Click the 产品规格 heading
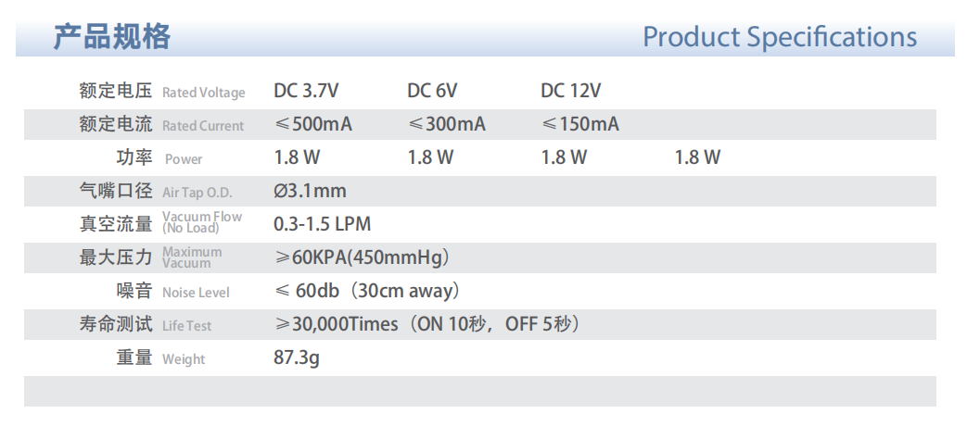The image size is (980, 426). coord(112,37)
